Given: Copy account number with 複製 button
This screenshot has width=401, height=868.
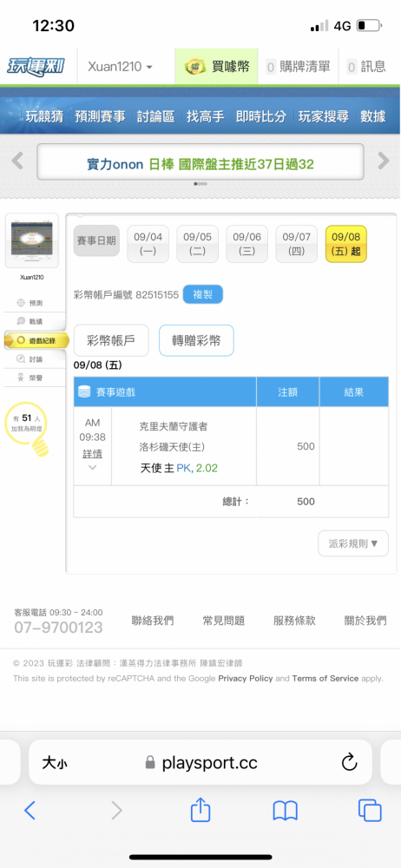Looking at the screenshot, I should pos(203,294).
